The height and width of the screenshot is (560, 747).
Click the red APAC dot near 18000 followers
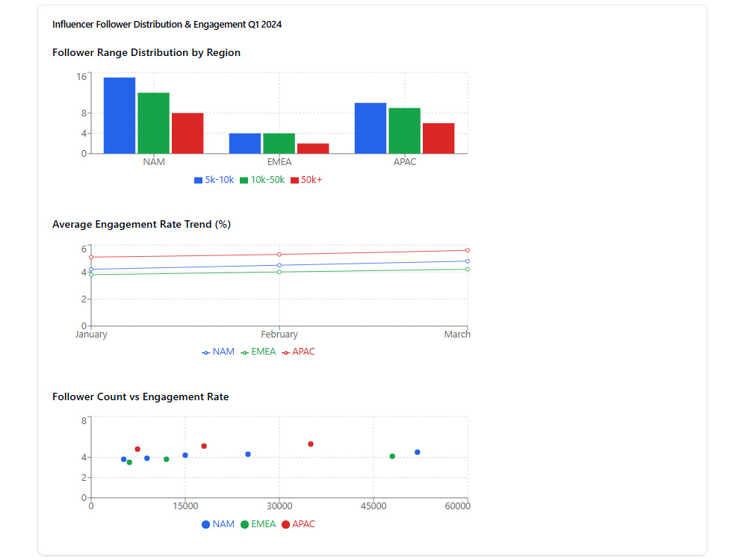[204, 447]
